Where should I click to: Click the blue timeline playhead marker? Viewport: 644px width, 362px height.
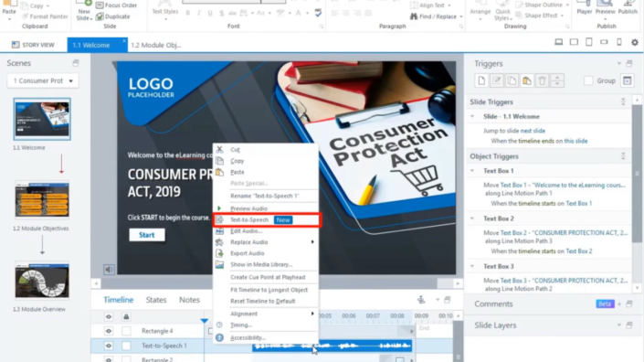tap(204, 321)
